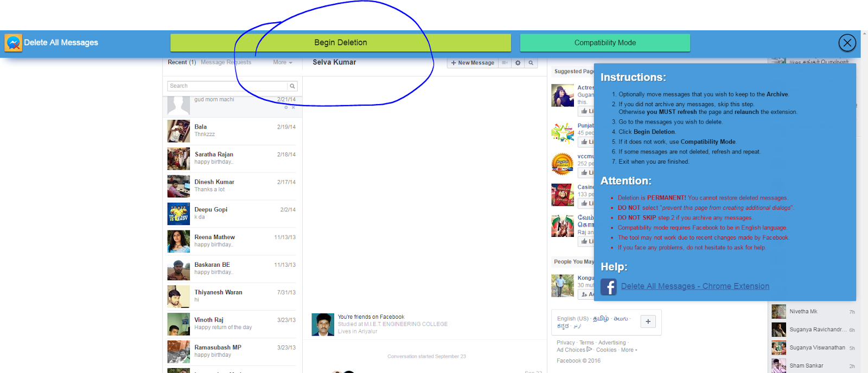Screen dimensions: 868x373
Task: Enable Compatibility Mode
Action: (605, 43)
